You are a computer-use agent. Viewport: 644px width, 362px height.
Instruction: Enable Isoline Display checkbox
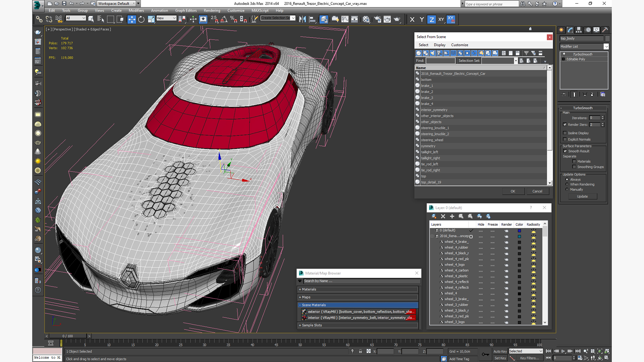pos(565,133)
